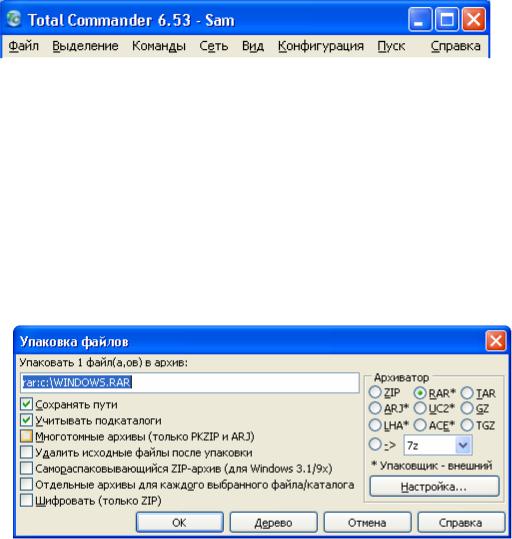
Task: Select GZ archiver radio button
Action: tap(467, 408)
